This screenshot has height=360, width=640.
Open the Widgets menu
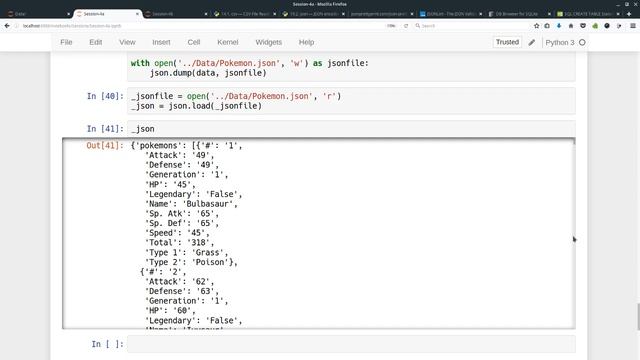pyautogui.click(x=269, y=42)
